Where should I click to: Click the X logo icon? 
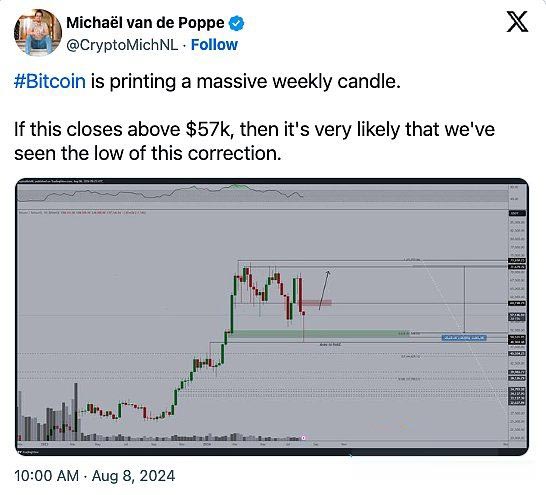[x=517, y=21]
